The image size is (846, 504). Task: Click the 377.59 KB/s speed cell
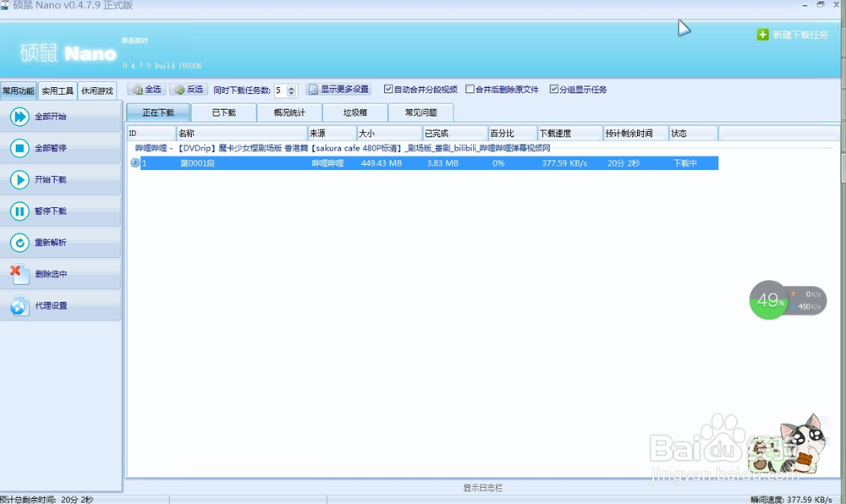click(564, 163)
